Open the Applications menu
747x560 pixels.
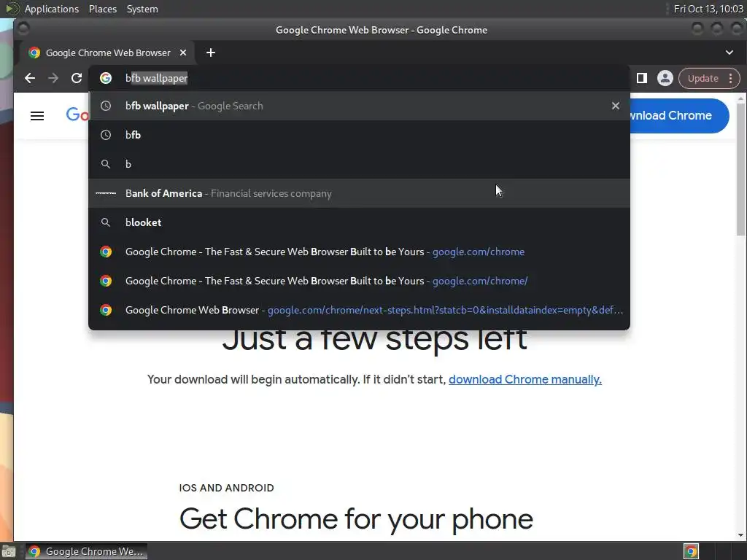(52, 9)
